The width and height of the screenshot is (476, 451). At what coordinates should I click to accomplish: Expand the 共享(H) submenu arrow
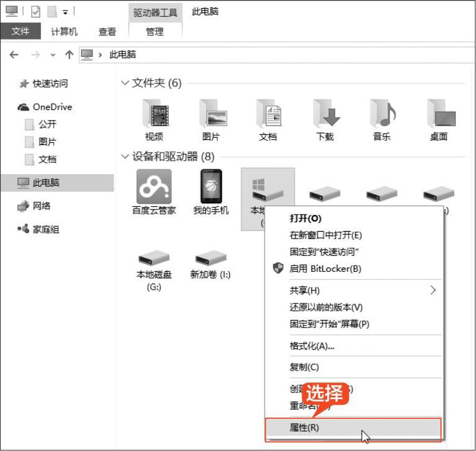point(433,290)
